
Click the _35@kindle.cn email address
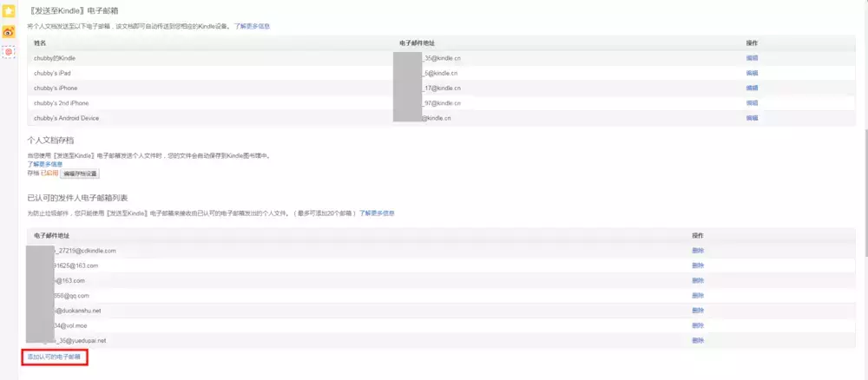pos(442,58)
